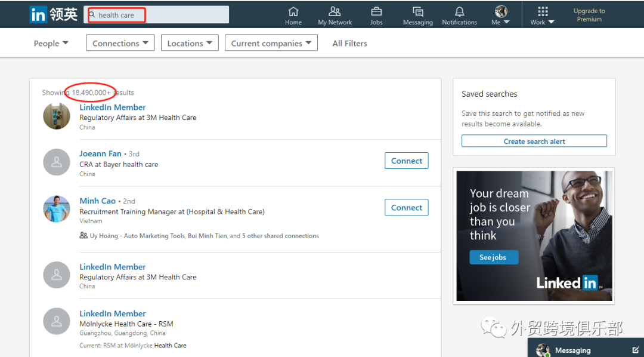Click 'Guangzhou, Guangdong, China' location text

[122, 333]
